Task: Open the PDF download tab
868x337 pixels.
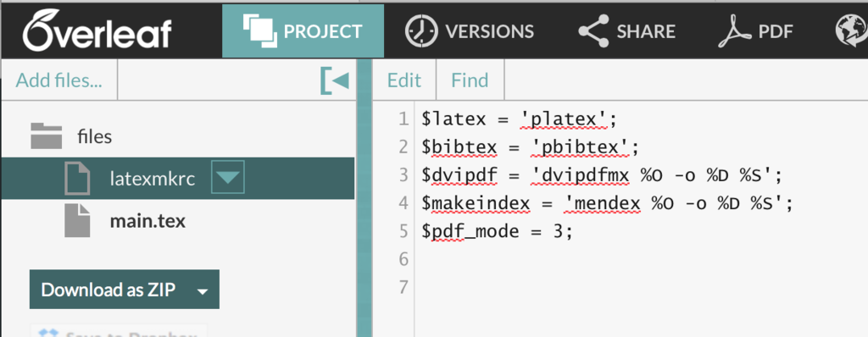Action: pos(755,31)
